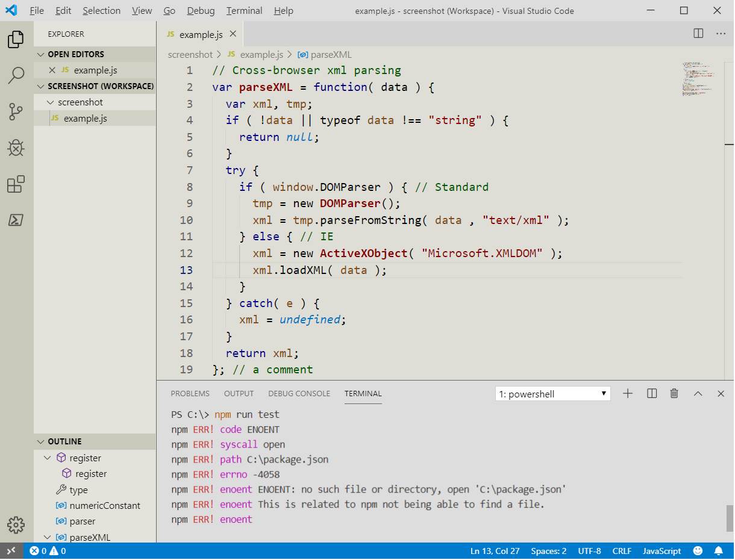Open the Extensions view
This screenshot has height=560, width=735.
16,184
